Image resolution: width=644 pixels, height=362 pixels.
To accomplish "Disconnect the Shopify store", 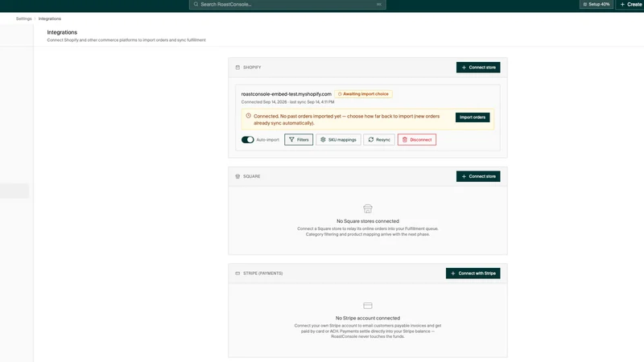I will (416, 139).
